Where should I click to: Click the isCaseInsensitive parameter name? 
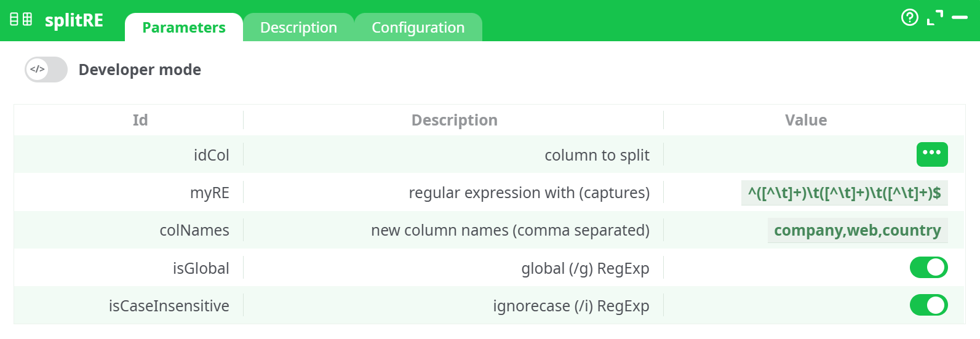pos(169,306)
